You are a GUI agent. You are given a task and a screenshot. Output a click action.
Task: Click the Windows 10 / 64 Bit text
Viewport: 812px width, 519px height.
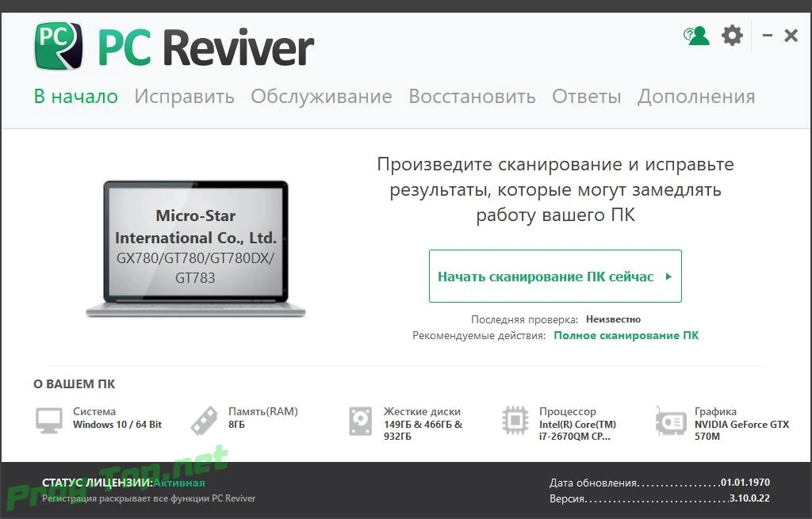click(117, 424)
